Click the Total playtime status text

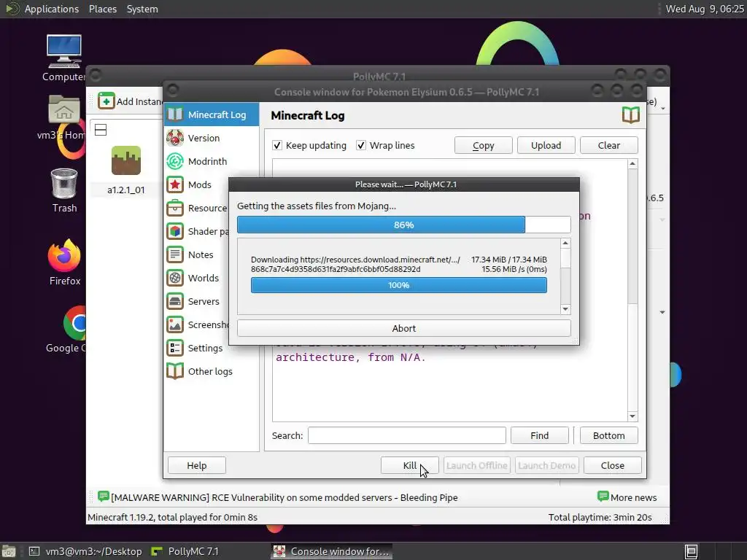(x=600, y=517)
